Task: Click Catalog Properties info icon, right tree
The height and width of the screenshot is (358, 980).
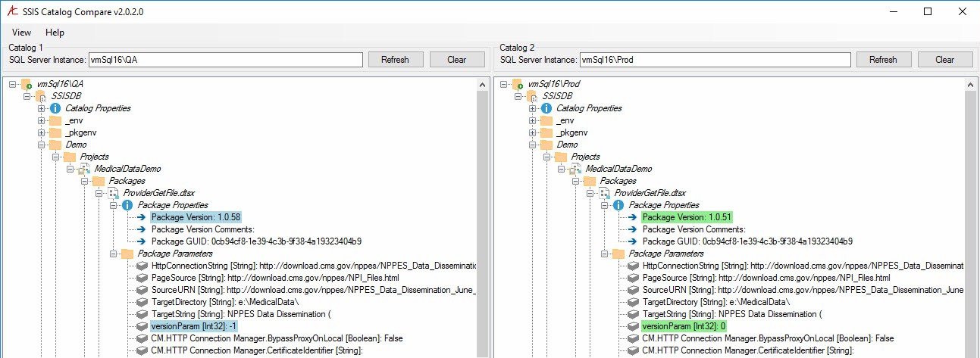Action: (546, 108)
